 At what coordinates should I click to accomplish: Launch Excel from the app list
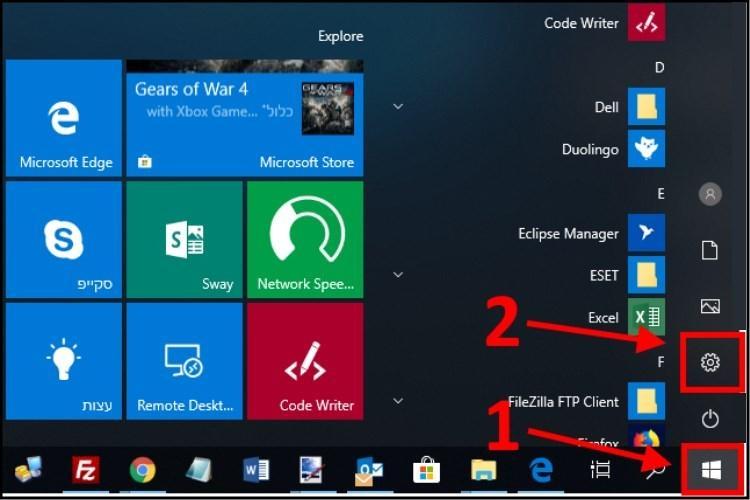[626, 317]
